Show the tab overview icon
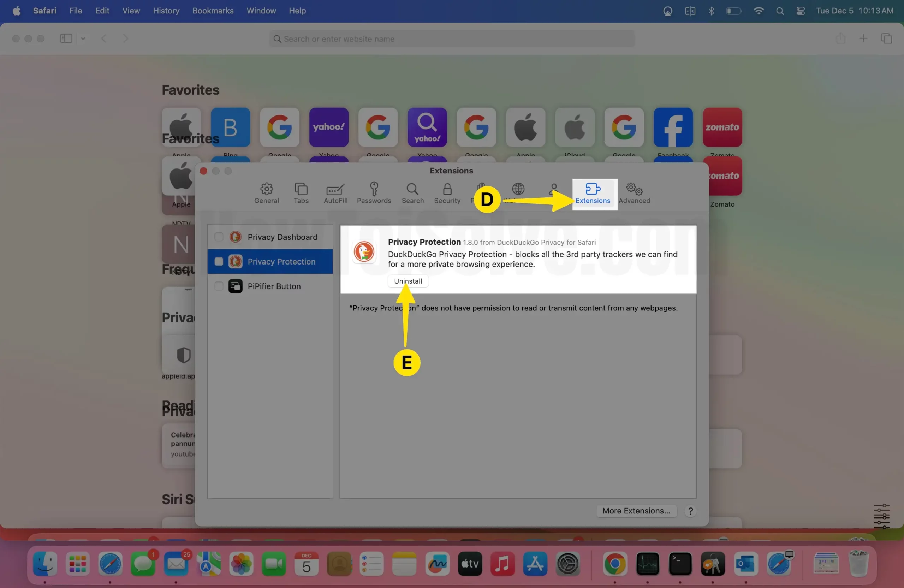This screenshot has height=588, width=904. [x=886, y=38]
